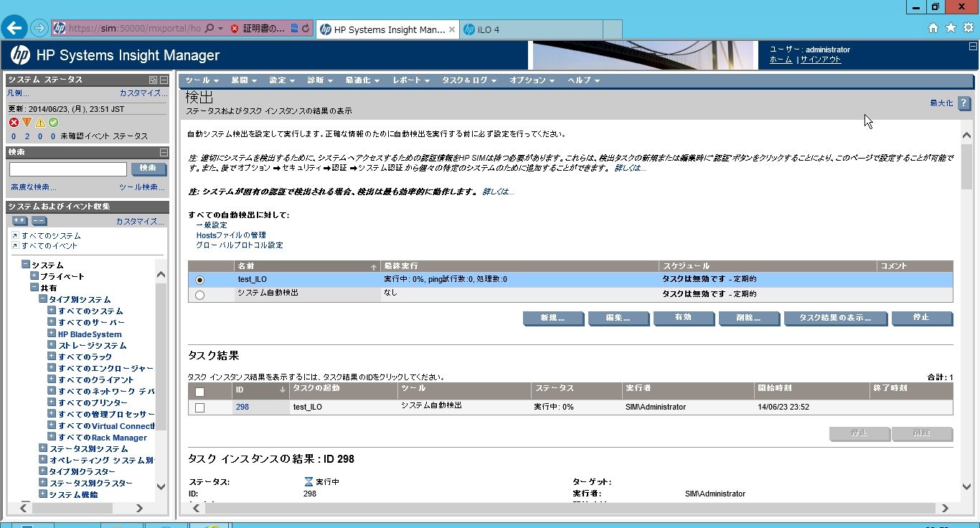
Task: Click the critical red X status icon
Action: click(14, 123)
